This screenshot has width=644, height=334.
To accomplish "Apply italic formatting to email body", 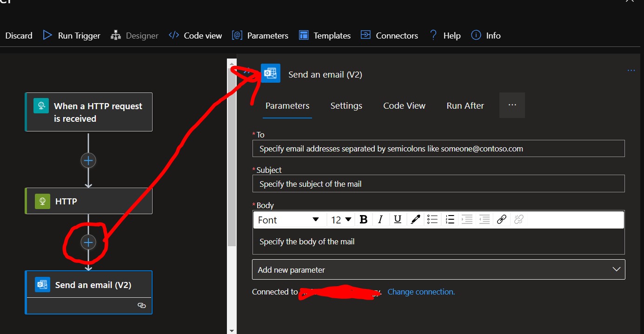I will click(380, 219).
